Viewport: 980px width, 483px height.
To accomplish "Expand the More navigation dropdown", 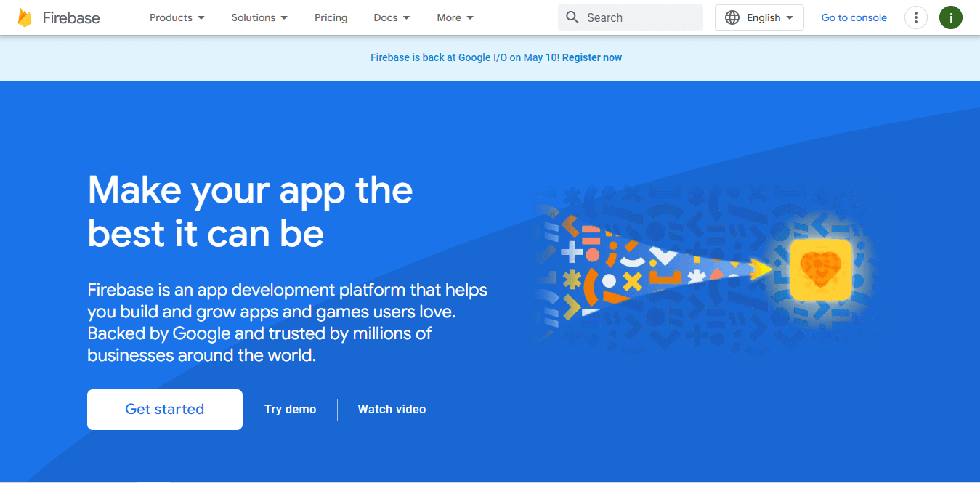I will 455,17.
